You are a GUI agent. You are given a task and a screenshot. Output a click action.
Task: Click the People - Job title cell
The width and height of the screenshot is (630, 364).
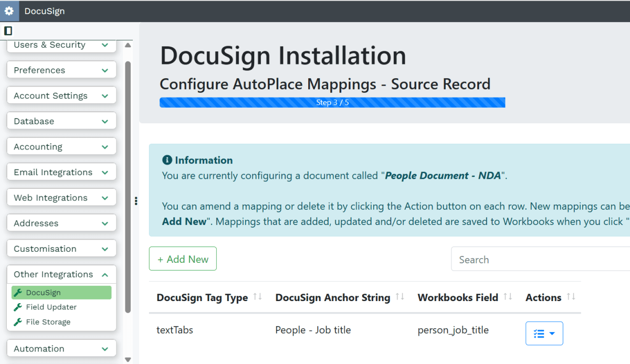[313, 330]
